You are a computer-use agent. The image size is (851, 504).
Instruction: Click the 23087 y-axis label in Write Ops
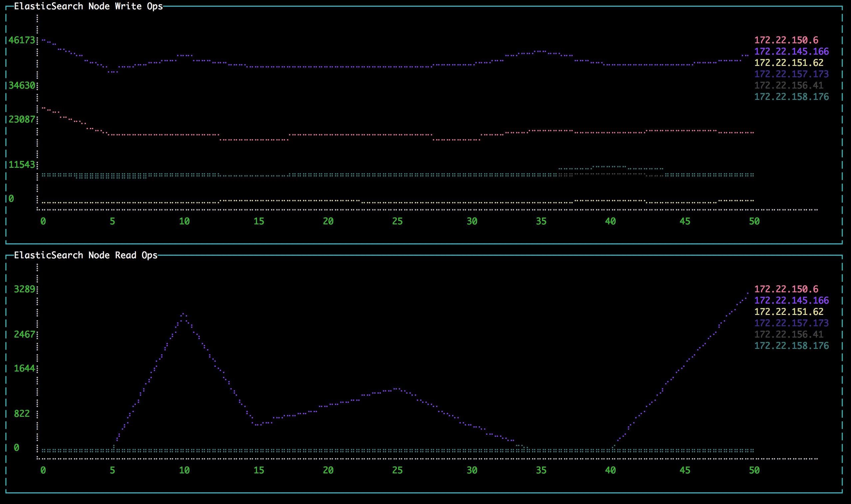coord(22,119)
